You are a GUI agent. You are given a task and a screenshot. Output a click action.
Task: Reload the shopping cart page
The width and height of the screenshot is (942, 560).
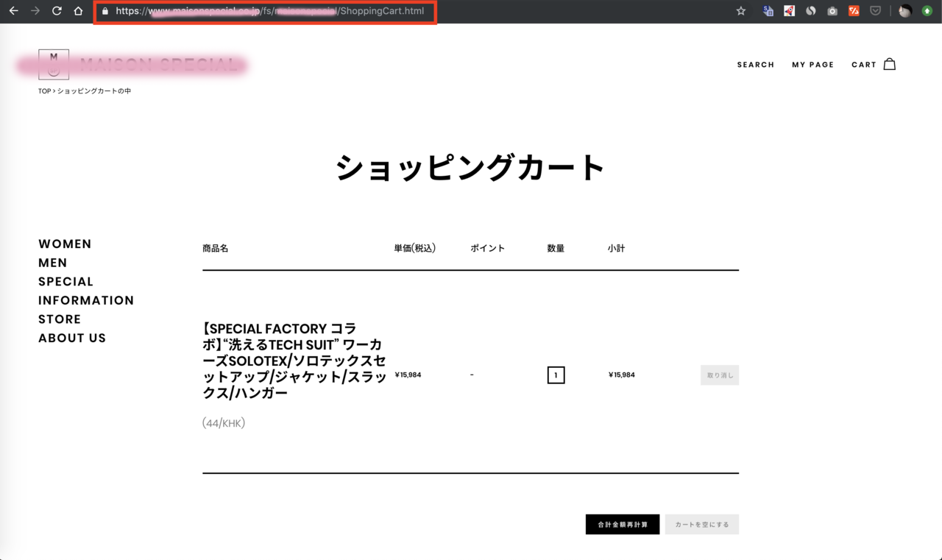[x=57, y=11]
